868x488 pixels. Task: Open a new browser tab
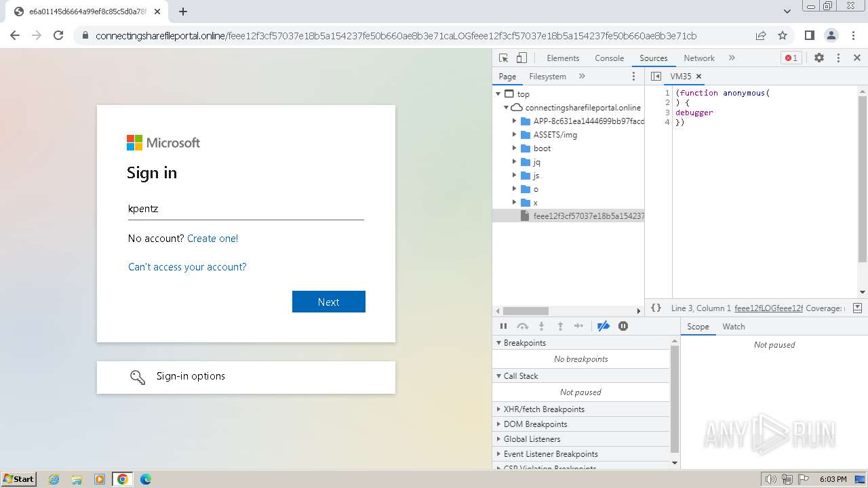183,12
